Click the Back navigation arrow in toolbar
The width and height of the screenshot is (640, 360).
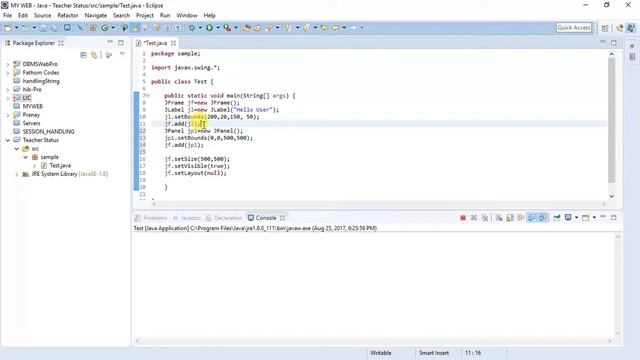335,28
